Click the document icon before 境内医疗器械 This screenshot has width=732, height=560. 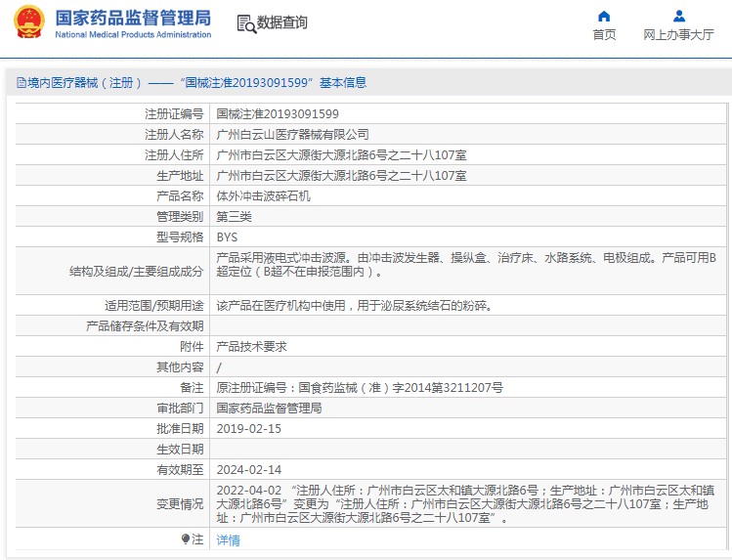pyautogui.click(x=21, y=83)
